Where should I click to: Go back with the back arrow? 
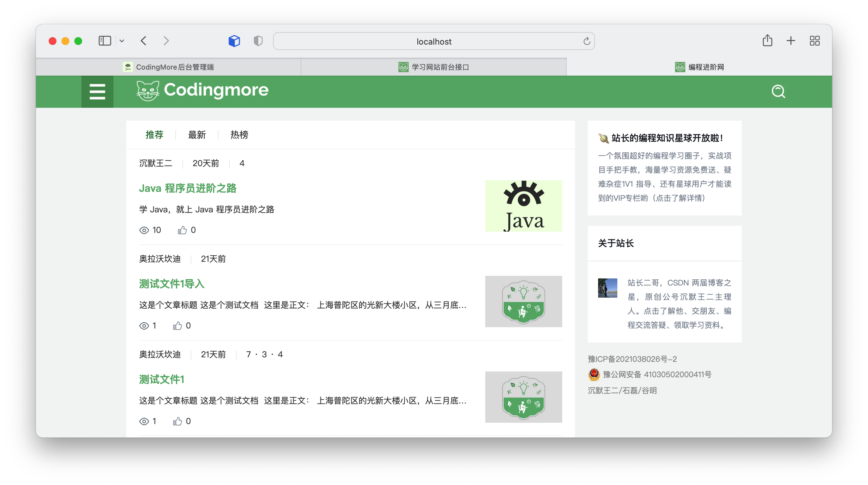click(x=144, y=41)
